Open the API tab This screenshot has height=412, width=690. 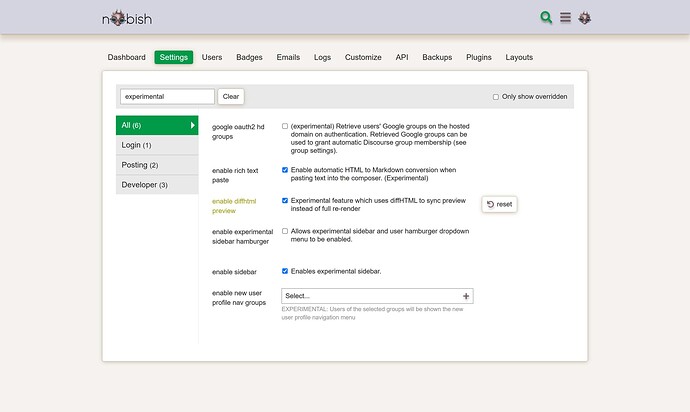(402, 57)
